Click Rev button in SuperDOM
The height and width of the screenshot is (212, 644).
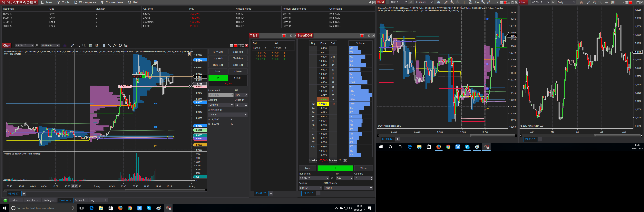point(308,168)
